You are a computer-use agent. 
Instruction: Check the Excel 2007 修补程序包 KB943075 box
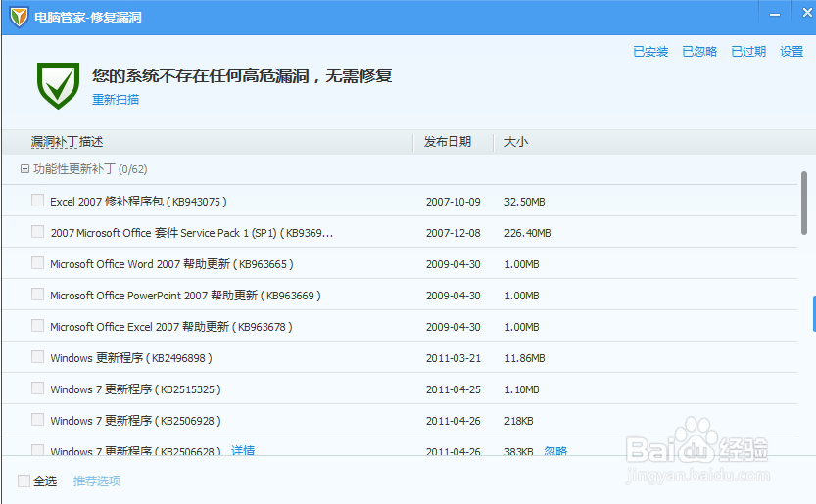coord(37,201)
